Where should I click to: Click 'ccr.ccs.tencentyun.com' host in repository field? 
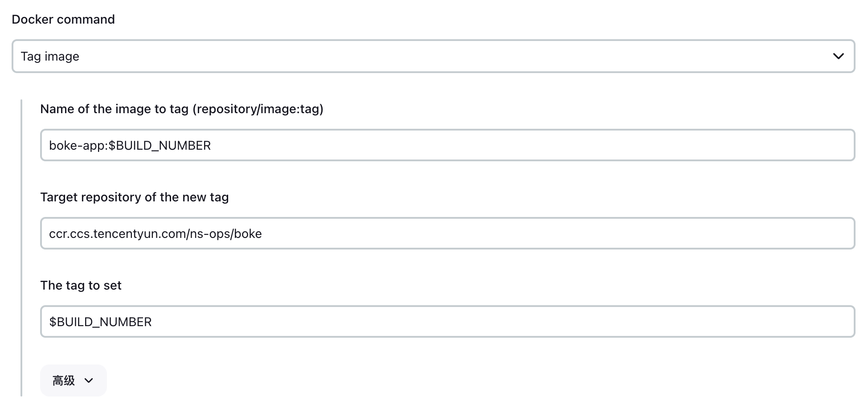(118, 234)
